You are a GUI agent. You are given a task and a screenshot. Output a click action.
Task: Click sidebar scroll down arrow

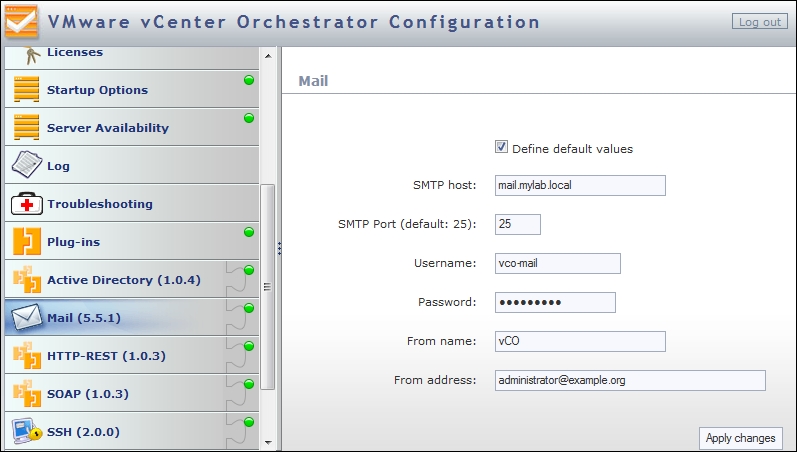tap(268, 443)
